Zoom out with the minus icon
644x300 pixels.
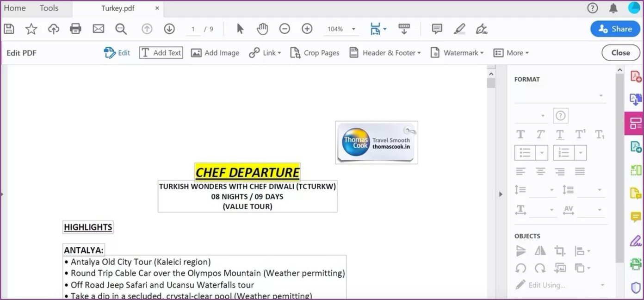285,29
